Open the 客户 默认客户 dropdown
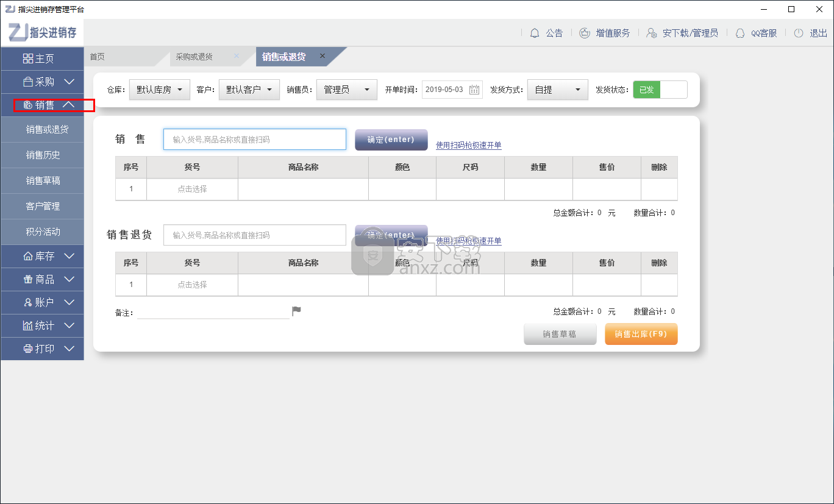Viewport: 834px width, 504px height. (x=249, y=90)
